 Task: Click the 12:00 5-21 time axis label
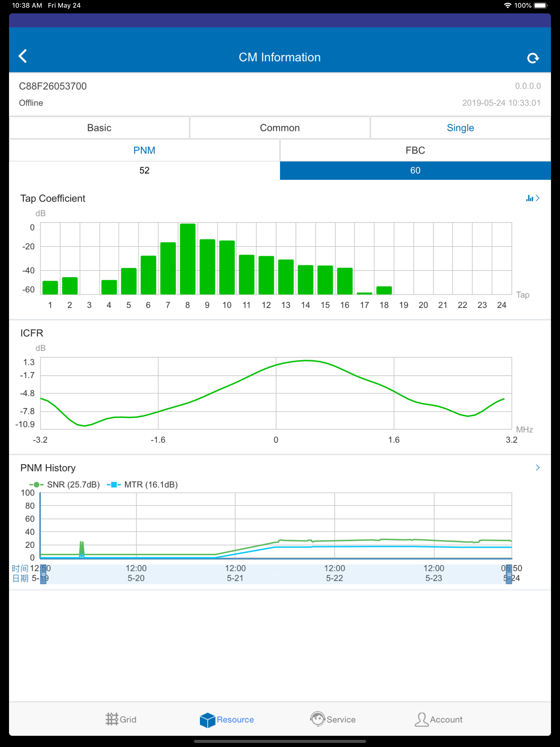coord(235,573)
